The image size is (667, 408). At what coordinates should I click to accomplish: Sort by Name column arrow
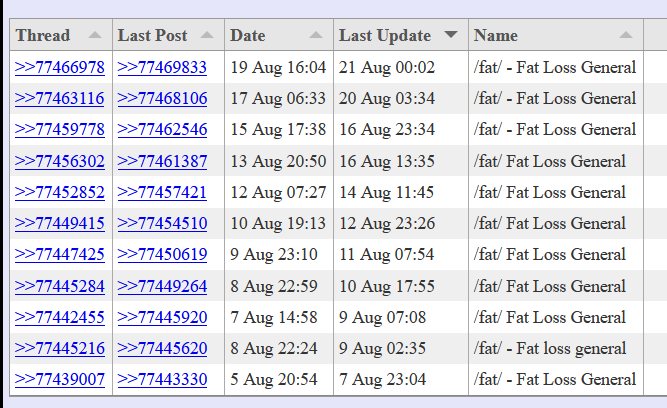tap(626, 35)
